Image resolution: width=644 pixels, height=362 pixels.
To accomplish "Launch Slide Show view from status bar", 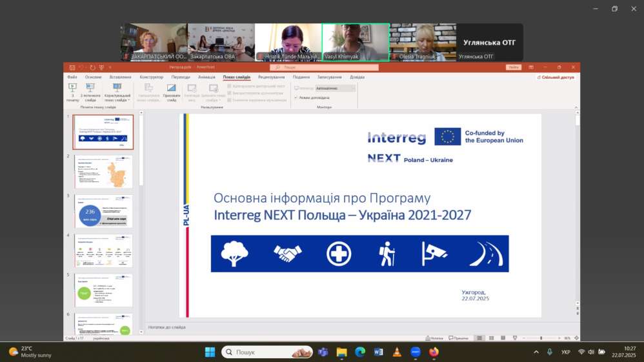I will click(x=515, y=337).
